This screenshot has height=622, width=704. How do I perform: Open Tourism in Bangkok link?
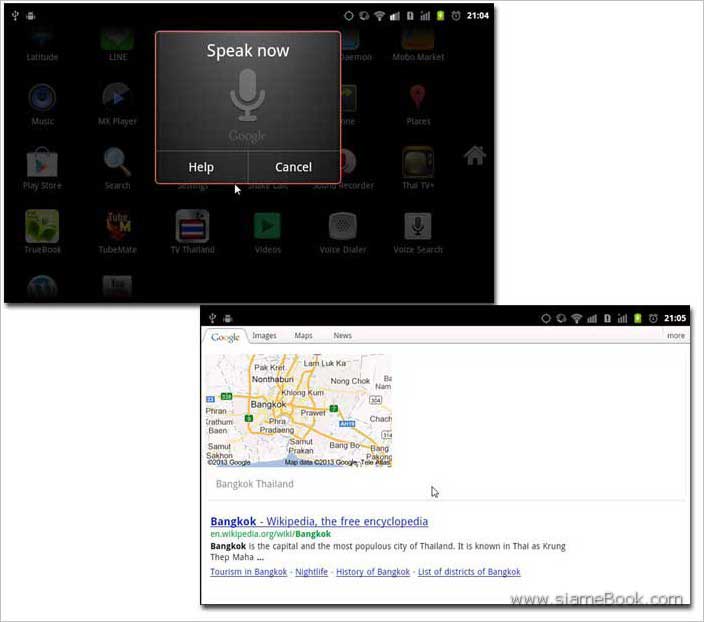coord(248,572)
